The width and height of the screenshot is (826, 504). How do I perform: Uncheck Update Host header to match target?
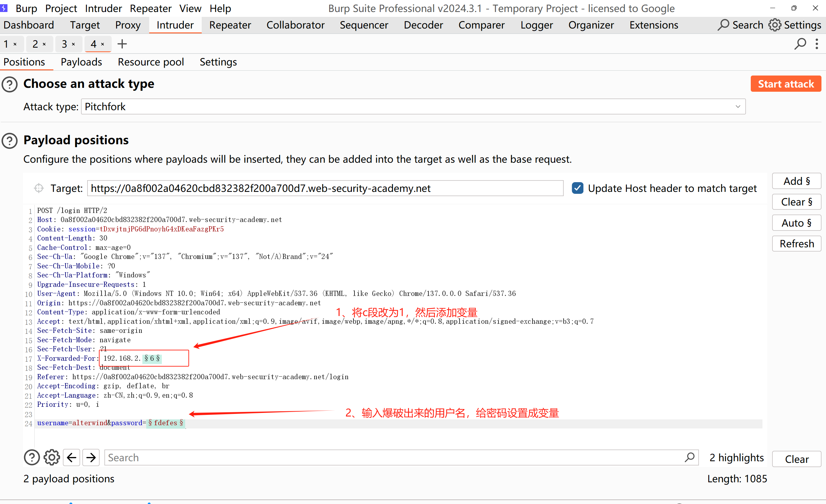[x=577, y=188]
